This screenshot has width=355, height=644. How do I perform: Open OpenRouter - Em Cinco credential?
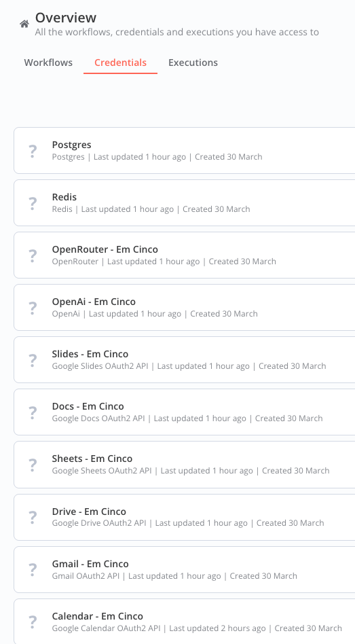click(x=105, y=249)
